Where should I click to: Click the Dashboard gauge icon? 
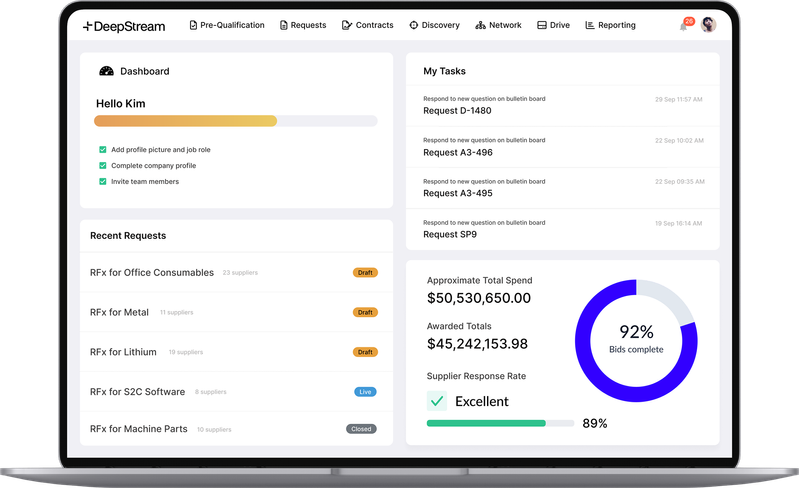pos(106,71)
